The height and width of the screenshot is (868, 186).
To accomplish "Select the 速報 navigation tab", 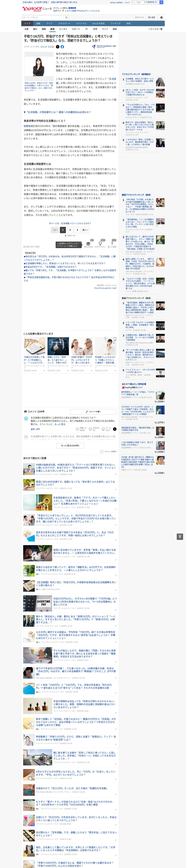I will point(38,24).
